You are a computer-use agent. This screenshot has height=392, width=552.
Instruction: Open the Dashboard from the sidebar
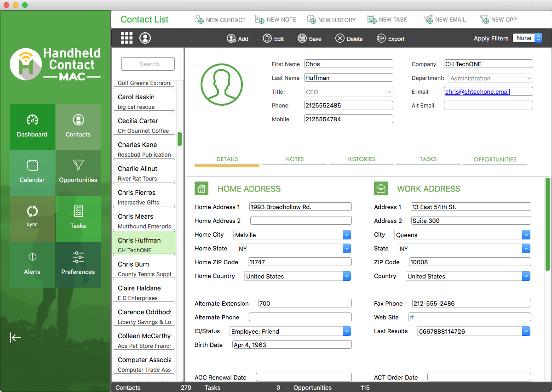32,127
